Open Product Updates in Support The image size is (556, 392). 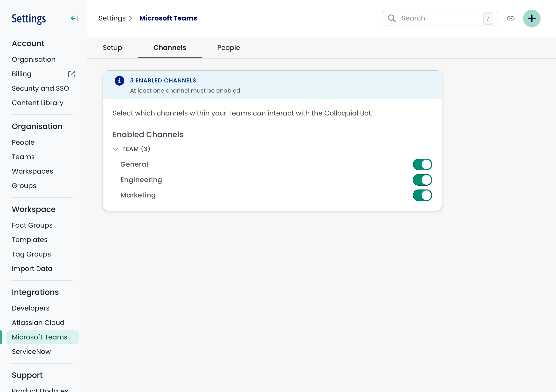coord(40,390)
